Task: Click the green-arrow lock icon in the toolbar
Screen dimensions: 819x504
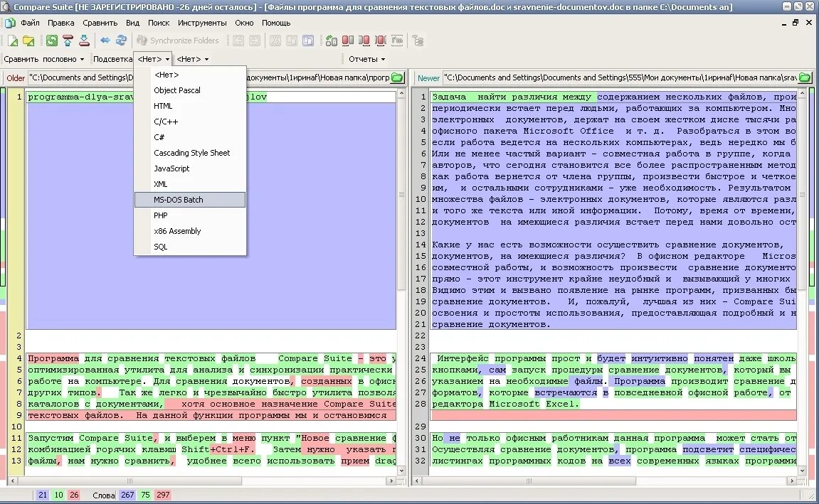Action: [331, 41]
